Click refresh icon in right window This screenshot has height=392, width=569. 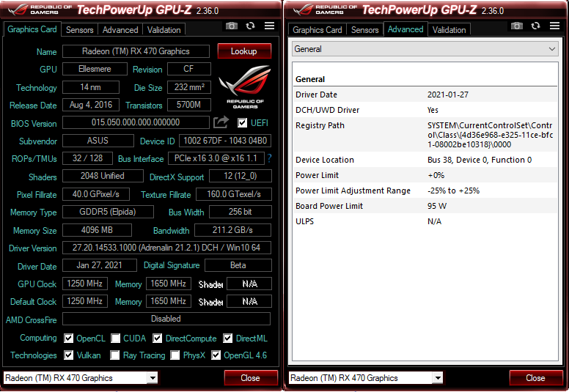click(x=535, y=26)
